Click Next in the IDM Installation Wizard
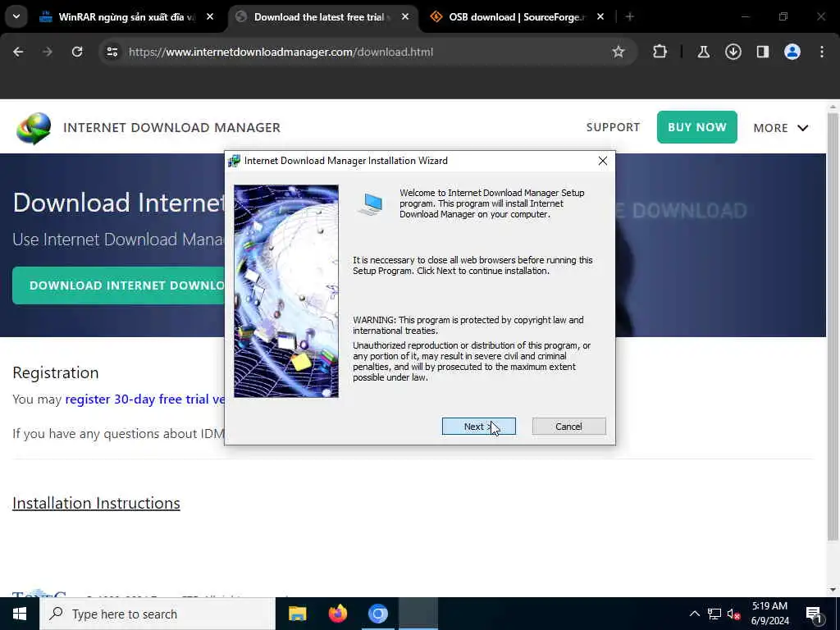Viewport: 840px width, 630px height. (478, 427)
